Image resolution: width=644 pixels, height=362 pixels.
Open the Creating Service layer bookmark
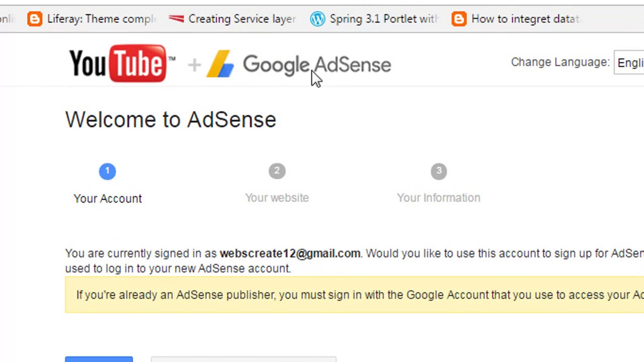pos(232,19)
